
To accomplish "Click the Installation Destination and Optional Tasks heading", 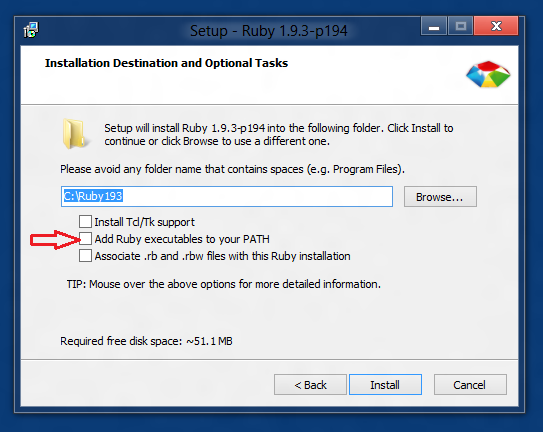I will (x=166, y=63).
